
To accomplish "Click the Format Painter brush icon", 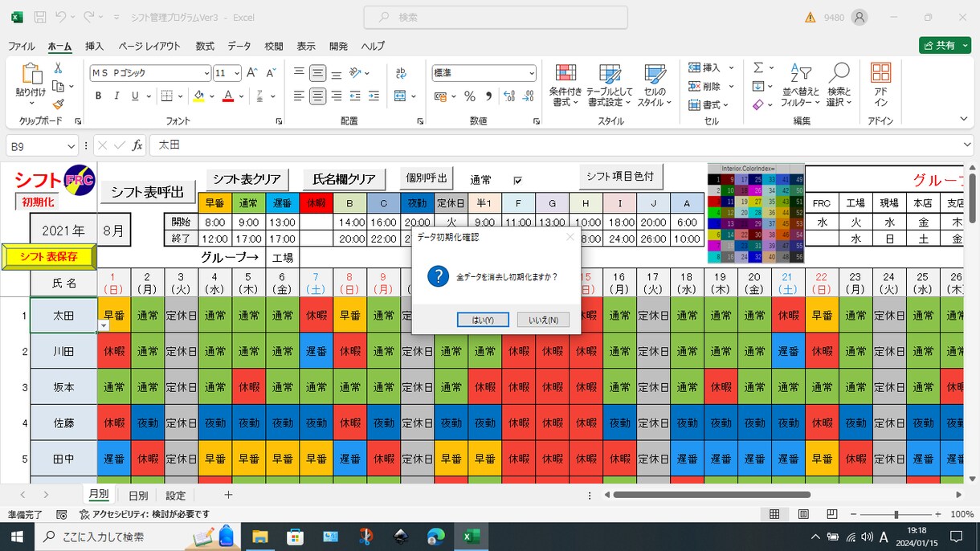I will click(58, 104).
